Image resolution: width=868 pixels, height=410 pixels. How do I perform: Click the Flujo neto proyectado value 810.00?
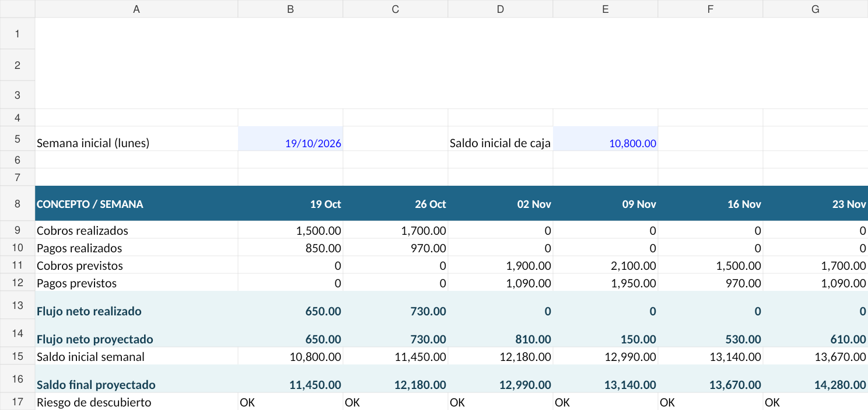pyautogui.click(x=501, y=333)
